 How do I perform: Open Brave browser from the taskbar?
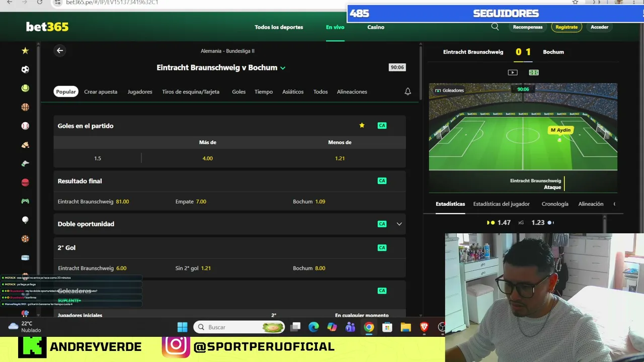pyautogui.click(x=424, y=327)
